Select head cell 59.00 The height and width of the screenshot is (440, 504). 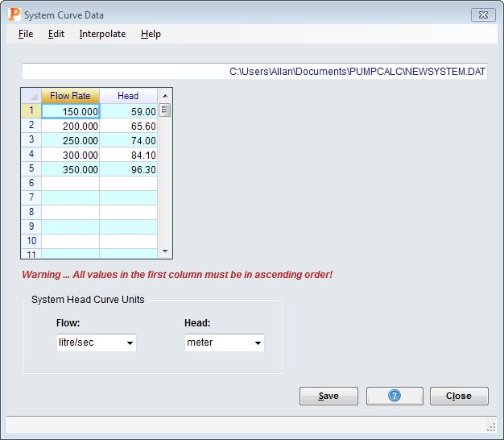coord(129,111)
